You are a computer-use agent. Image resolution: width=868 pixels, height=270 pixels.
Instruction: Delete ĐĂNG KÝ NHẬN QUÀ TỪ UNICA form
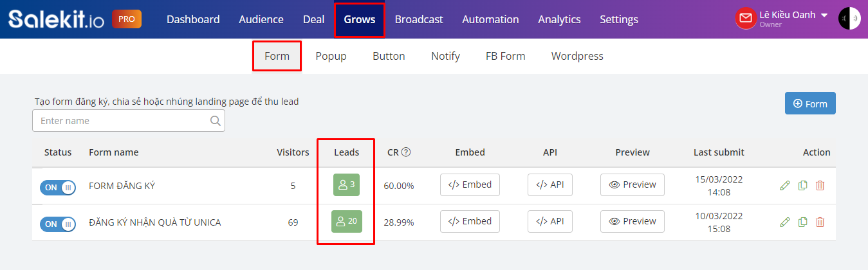click(x=820, y=222)
